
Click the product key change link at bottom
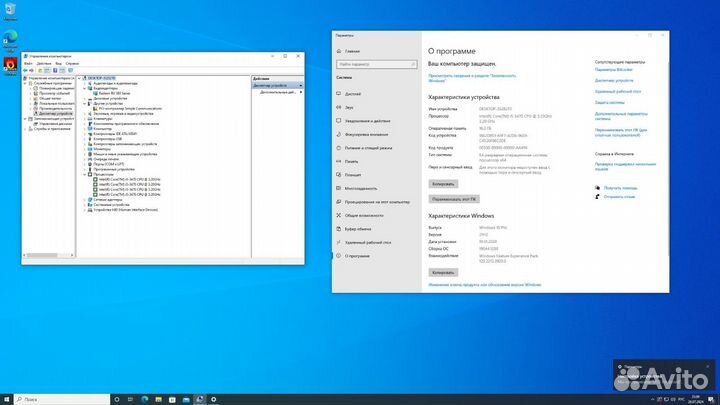tap(484, 285)
